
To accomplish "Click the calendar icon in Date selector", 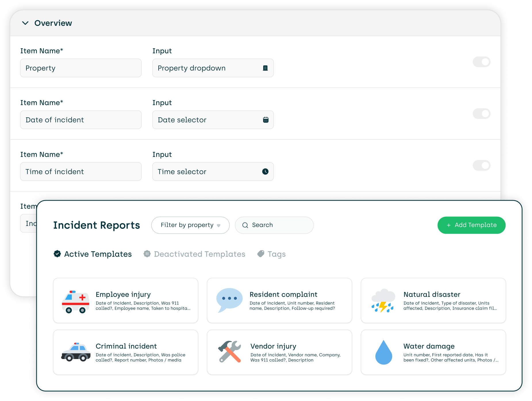I will point(266,120).
